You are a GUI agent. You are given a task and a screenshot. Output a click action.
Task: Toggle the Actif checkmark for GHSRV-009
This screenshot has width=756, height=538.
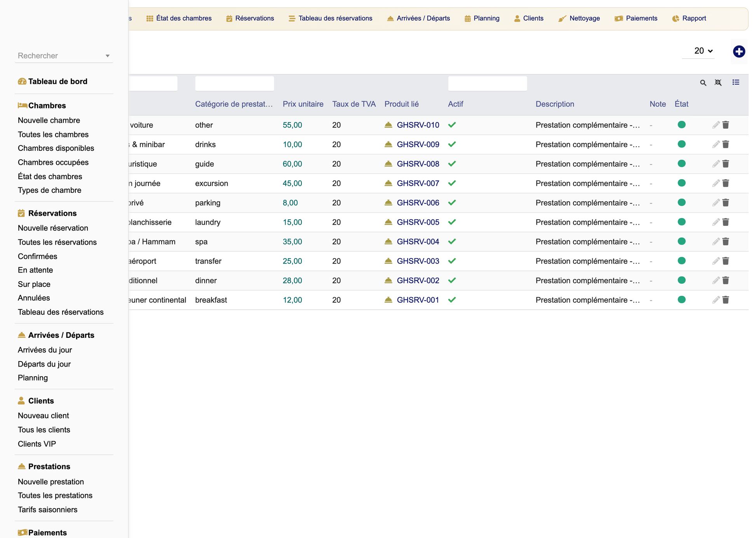[452, 144]
